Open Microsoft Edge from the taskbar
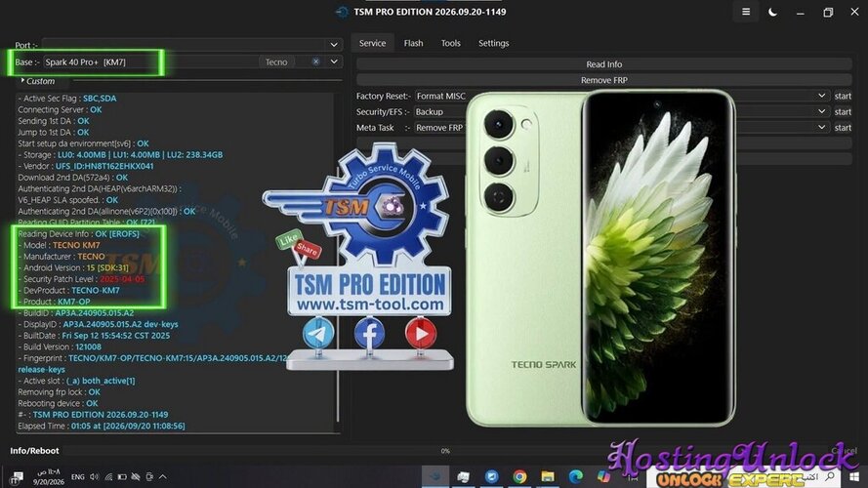Screen dimensions: 868x488 pos(576,476)
